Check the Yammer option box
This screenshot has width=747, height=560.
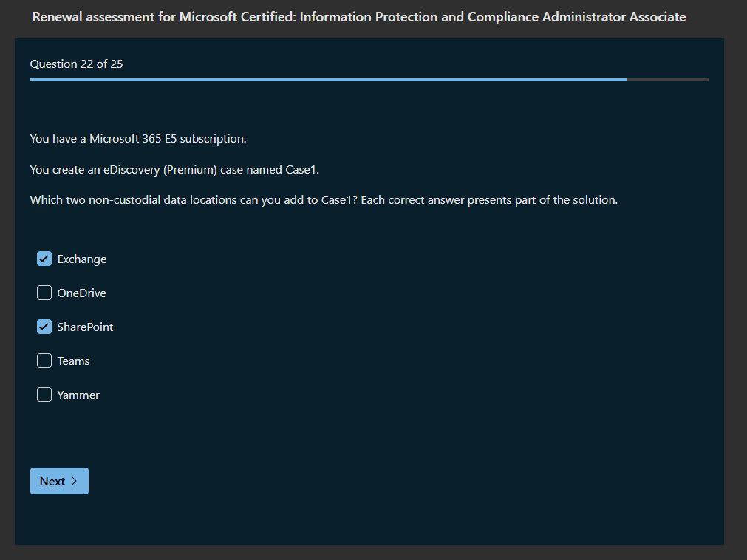click(x=44, y=395)
